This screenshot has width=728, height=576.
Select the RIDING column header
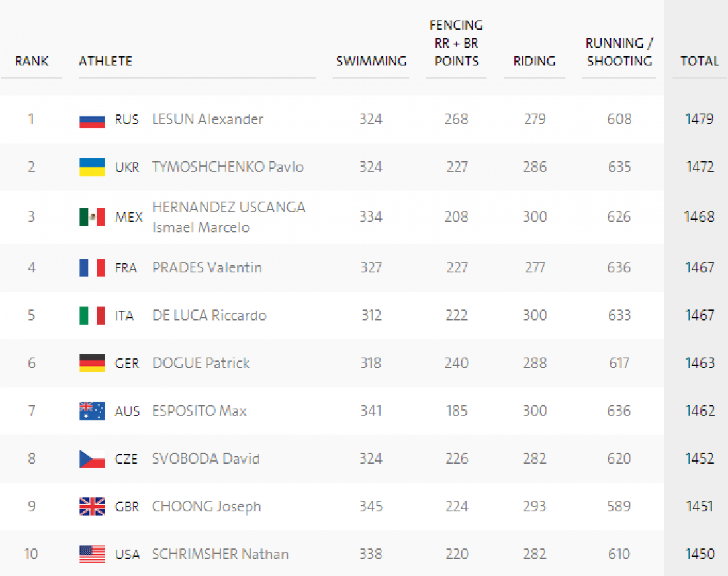click(534, 62)
